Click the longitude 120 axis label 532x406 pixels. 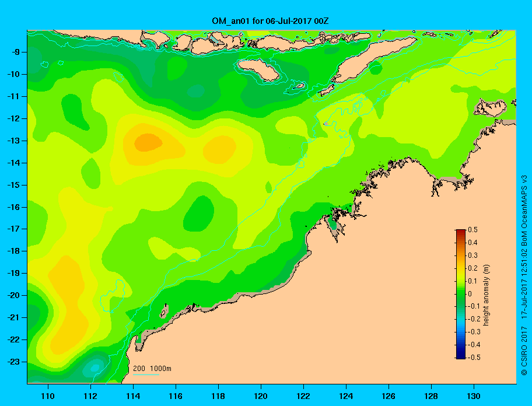[261, 396]
